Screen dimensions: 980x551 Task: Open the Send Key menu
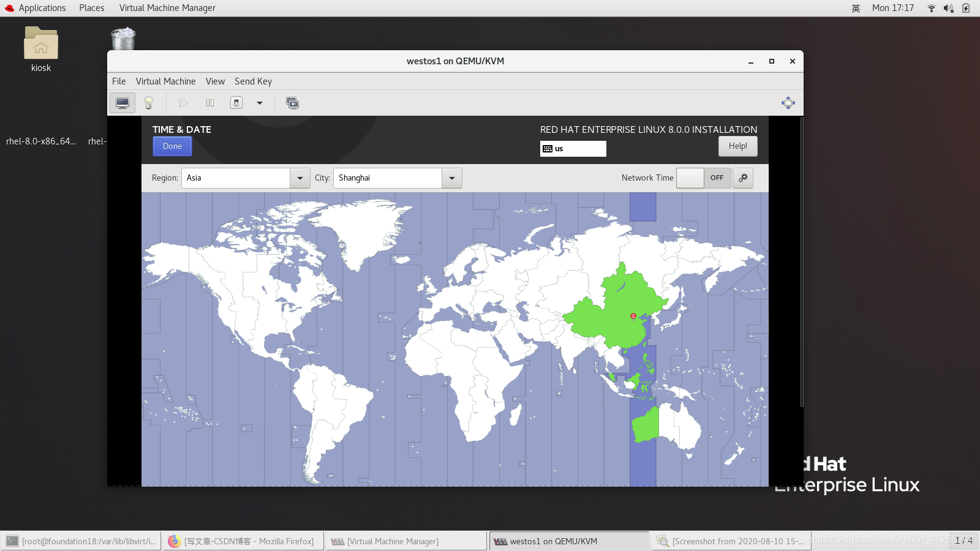(253, 81)
